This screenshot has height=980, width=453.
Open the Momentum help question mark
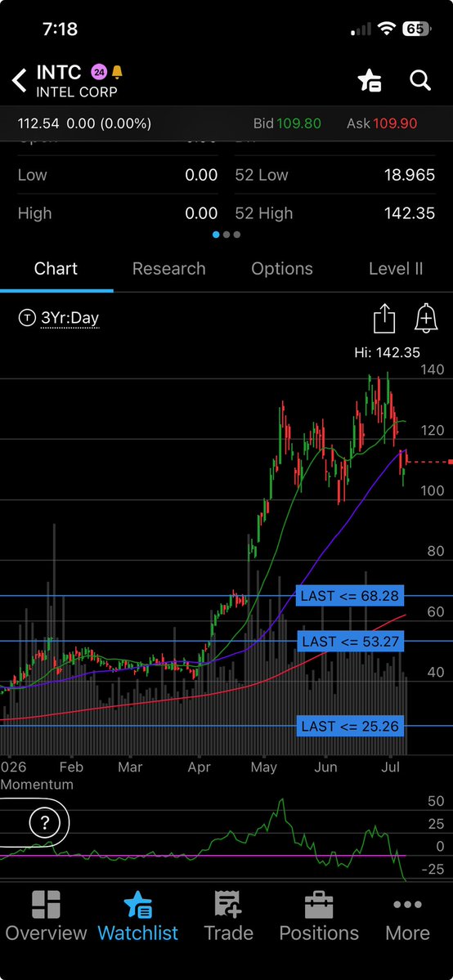[x=44, y=822]
